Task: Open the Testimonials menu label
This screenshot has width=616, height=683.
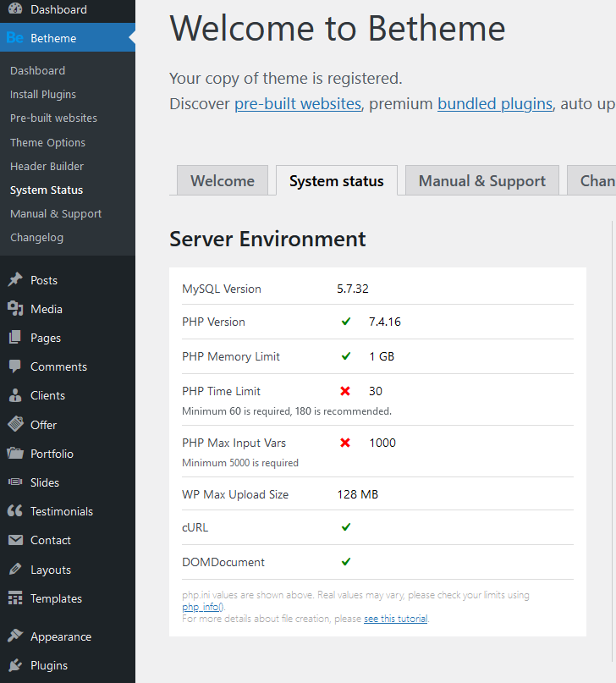Action: tap(62, 511)
